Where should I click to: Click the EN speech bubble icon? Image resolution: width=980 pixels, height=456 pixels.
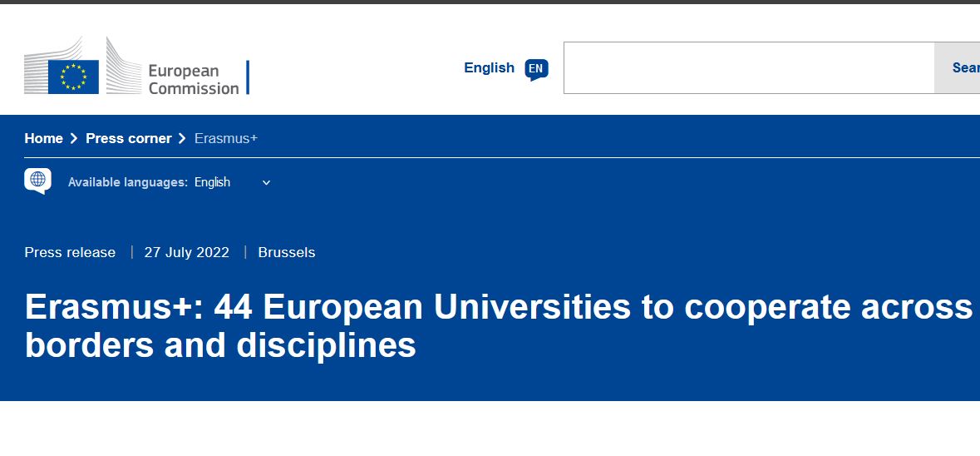pos(536,69)
